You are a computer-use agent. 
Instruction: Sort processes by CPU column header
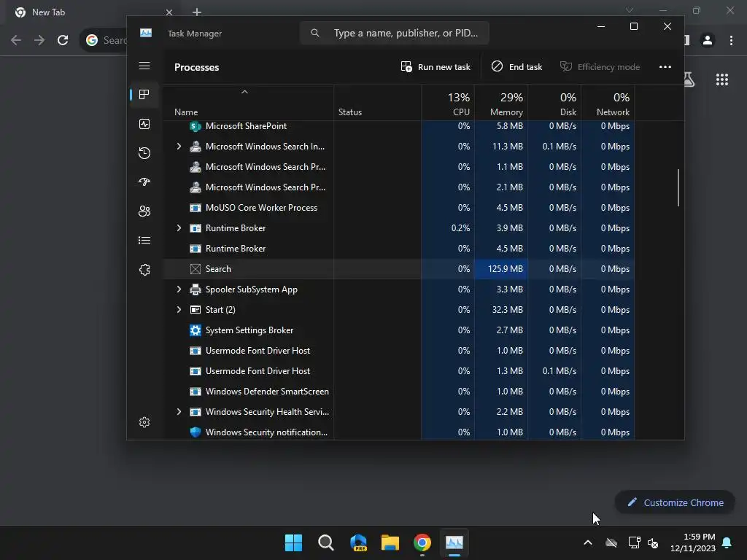(x=449, y=104)
